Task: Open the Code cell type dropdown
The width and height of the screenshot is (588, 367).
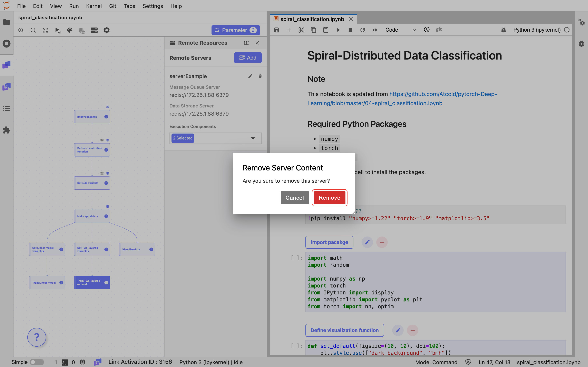Action: (x=400, y=30)
